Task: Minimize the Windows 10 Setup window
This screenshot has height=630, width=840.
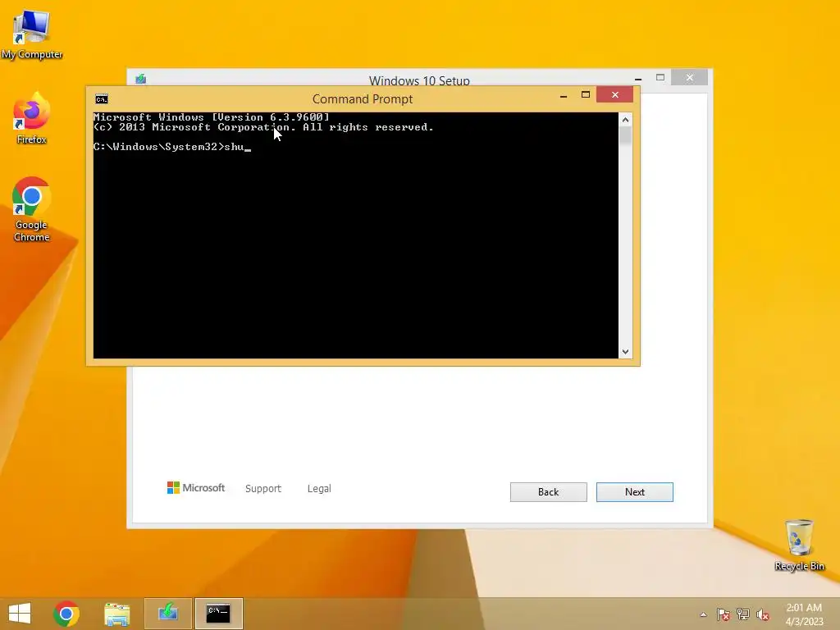Action: coord(638,78)
